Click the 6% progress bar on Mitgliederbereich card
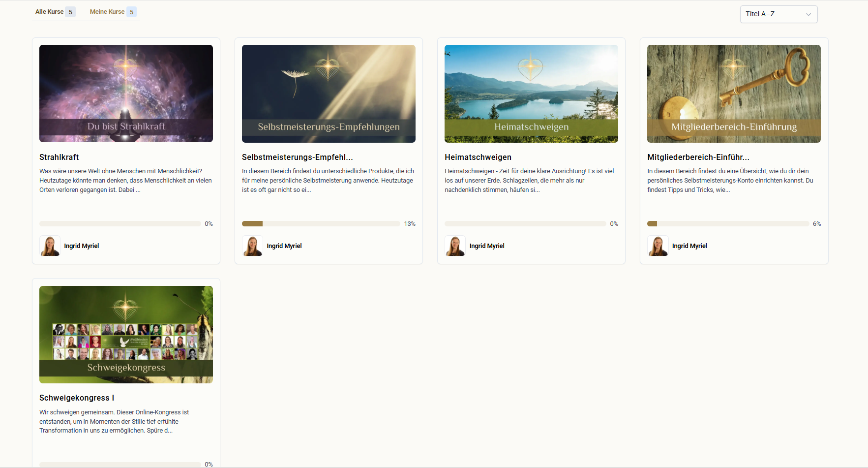 click(728, 224)
